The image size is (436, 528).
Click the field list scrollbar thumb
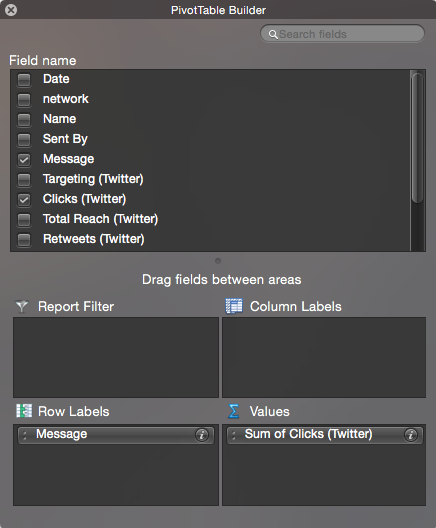coord(417,138)
